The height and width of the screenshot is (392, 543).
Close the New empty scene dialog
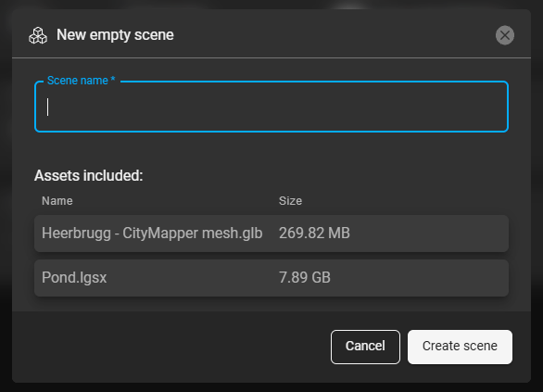(505, 35)
